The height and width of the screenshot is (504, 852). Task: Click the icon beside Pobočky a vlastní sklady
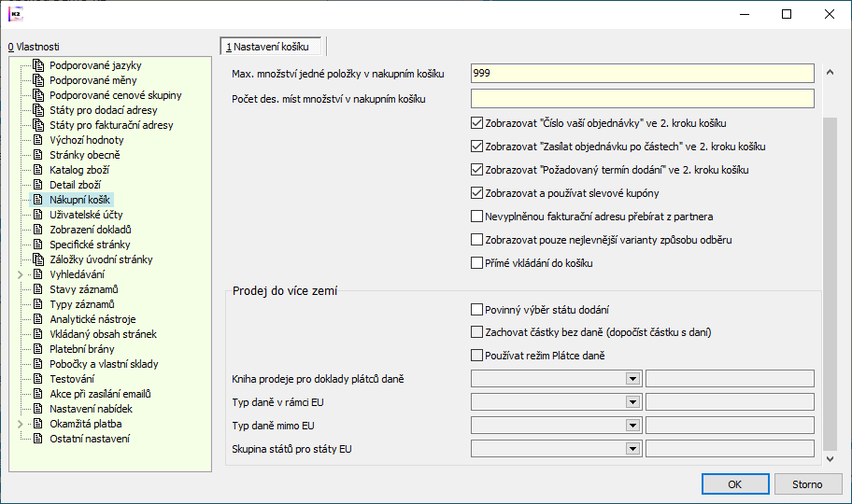(x=38, y=364)
